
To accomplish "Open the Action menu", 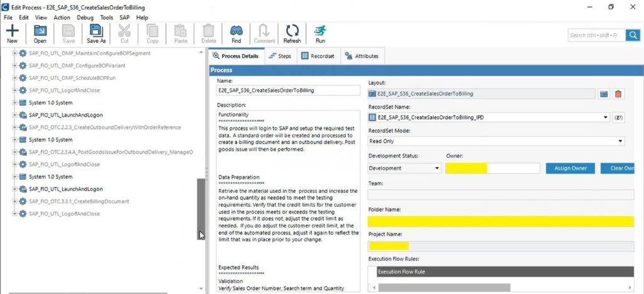I will coord(62,18).
